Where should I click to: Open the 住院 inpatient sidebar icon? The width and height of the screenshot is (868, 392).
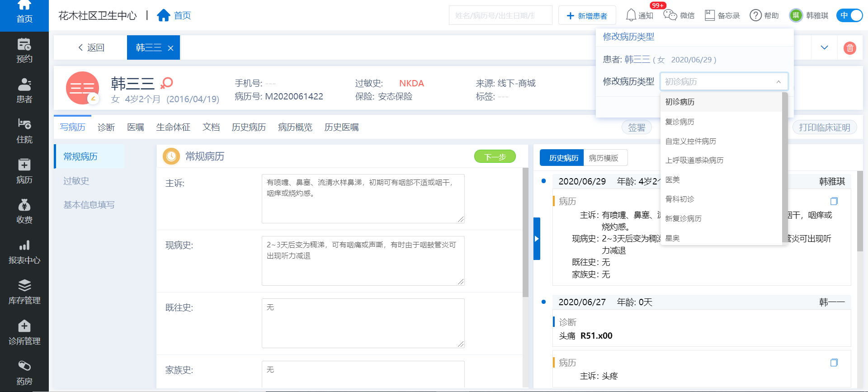coord(24,124)
